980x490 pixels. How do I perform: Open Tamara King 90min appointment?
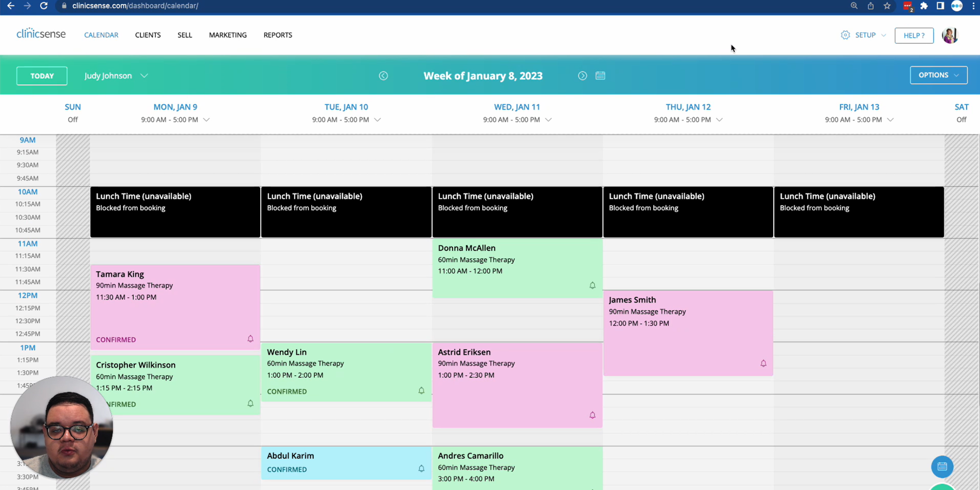point(175,307)
